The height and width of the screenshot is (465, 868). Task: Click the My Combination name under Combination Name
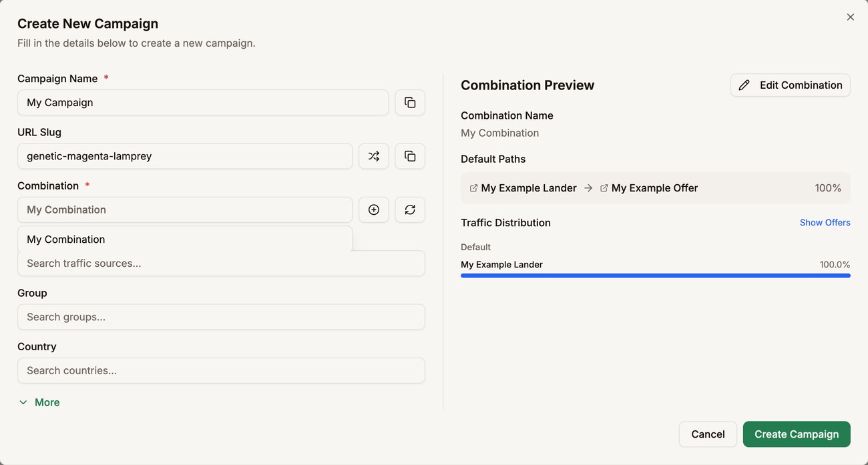tap(499, 133)
